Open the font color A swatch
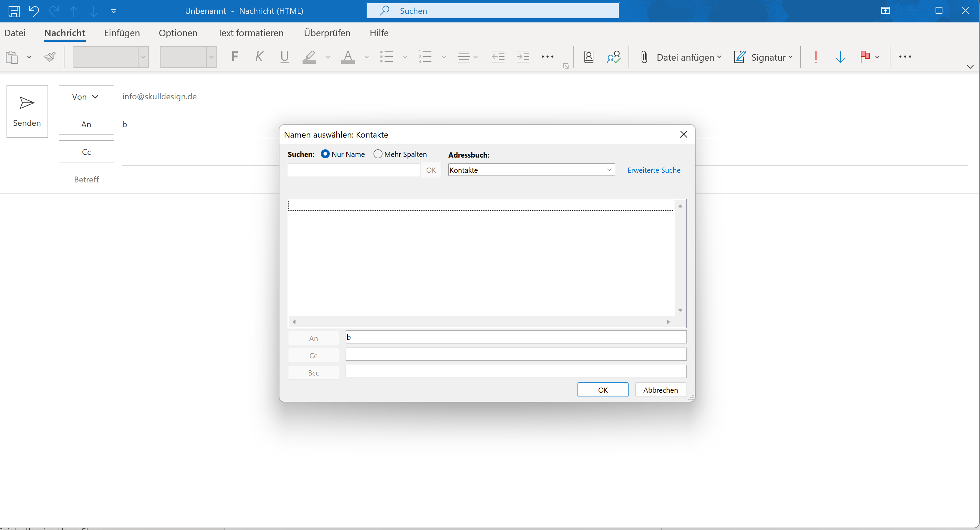The image size is (980, 530). 348,57
